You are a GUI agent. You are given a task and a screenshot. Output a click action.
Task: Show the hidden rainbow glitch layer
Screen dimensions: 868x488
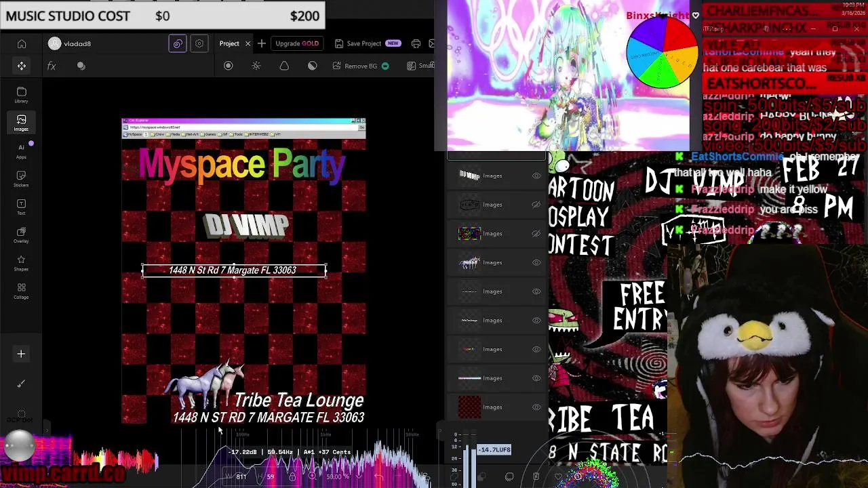(536, 234)
